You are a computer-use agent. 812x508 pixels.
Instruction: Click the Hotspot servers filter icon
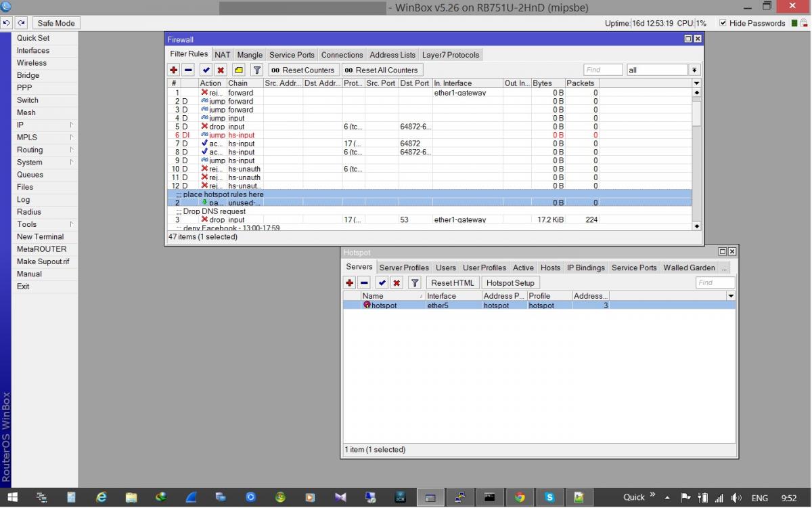pyautogui.click(x=415, y=283)
